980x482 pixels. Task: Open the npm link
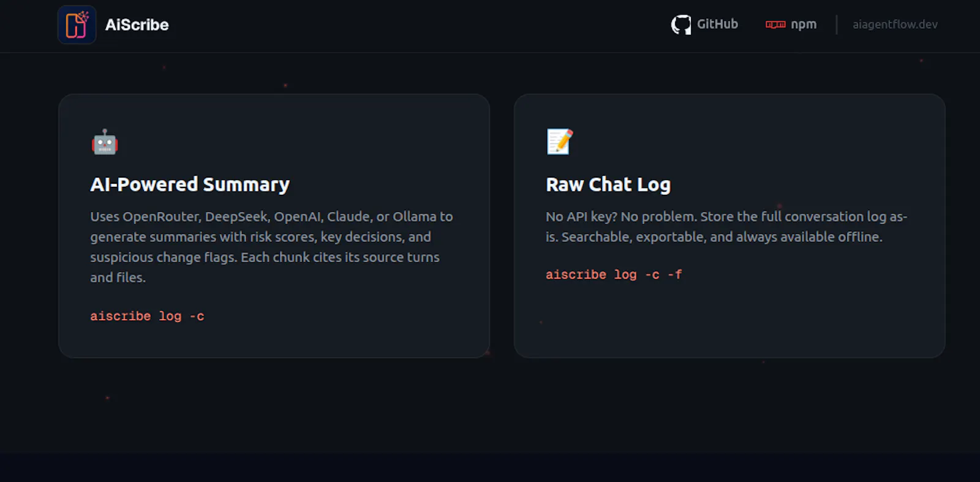(791, 24)
